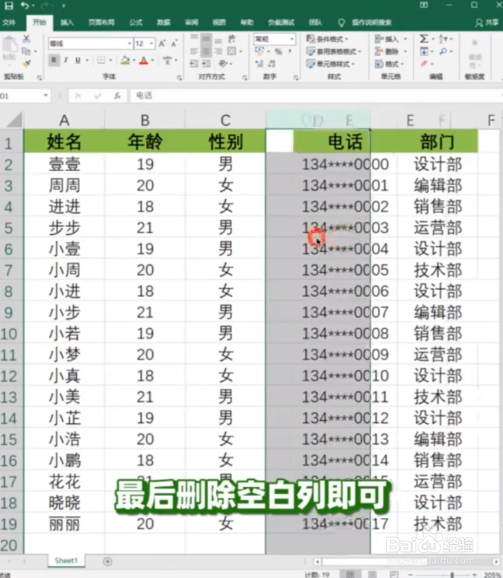Image resolution: width=503 pixels, height=578 pixels.
Task: Open Conditional Formatting dropdown
Action: (x=327, y=39)
